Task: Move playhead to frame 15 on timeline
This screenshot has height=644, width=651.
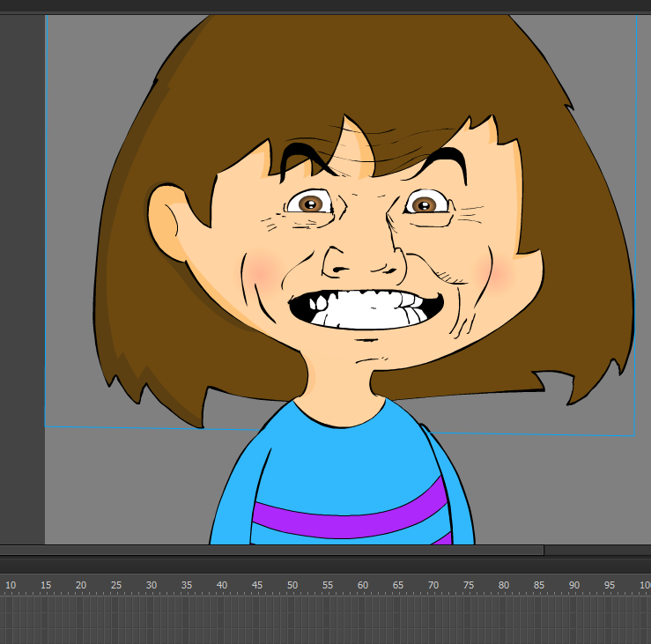Action: [46, 585]
